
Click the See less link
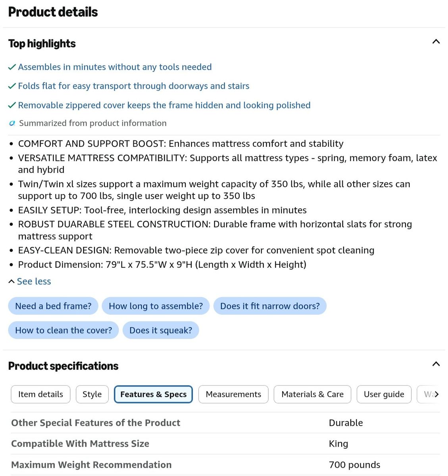(30, 281)
